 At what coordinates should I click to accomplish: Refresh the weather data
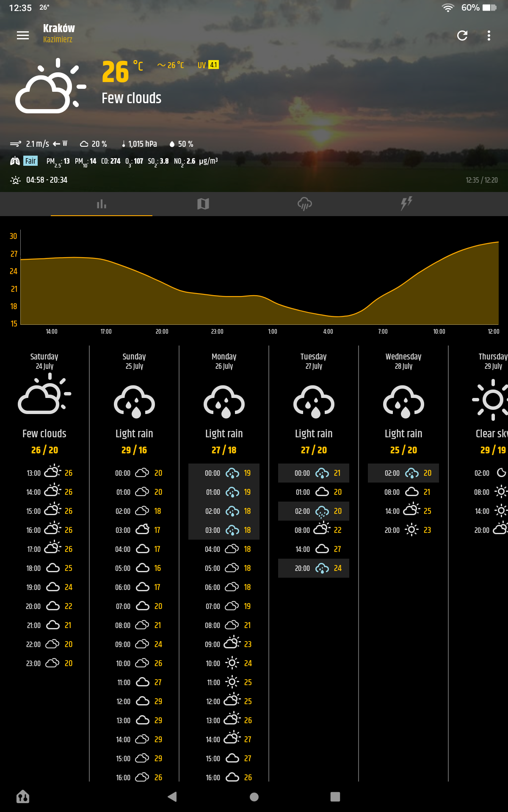pyautogui.click(x=462, y=36)
